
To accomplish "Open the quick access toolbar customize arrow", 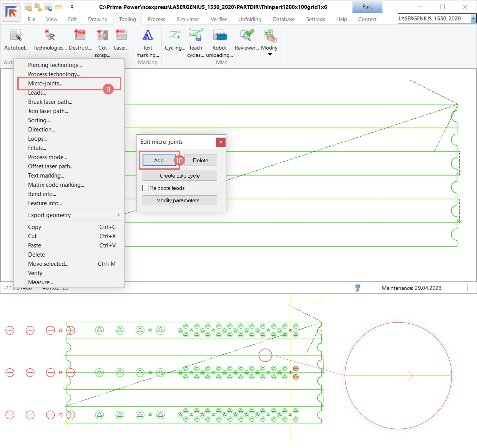I will click(72, 7).
